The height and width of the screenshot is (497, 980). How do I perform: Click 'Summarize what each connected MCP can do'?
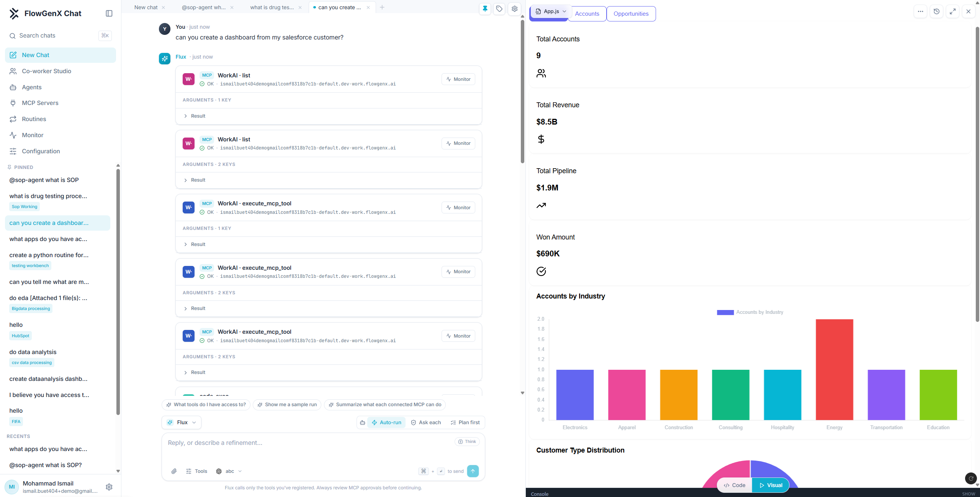tap(385, 405)
